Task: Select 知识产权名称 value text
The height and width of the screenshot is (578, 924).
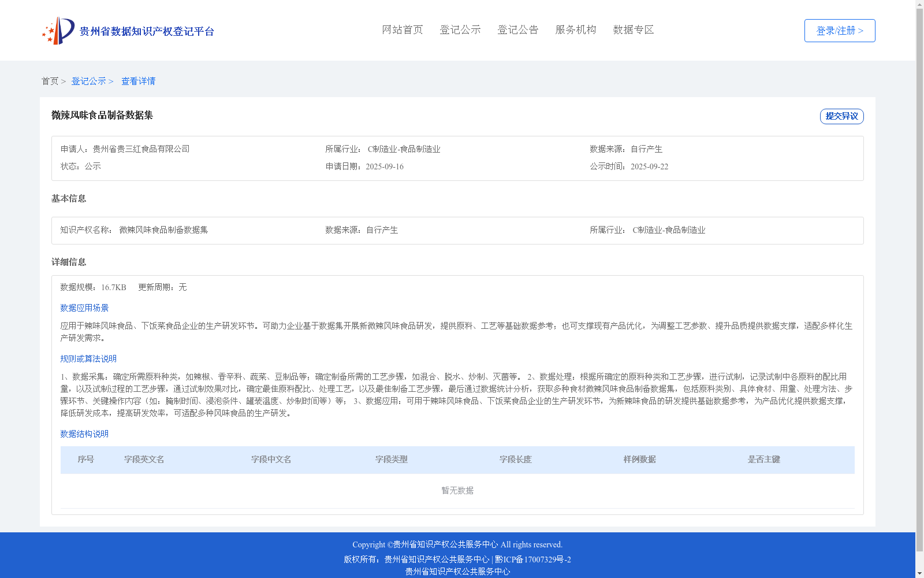Action: pos(163,230)
